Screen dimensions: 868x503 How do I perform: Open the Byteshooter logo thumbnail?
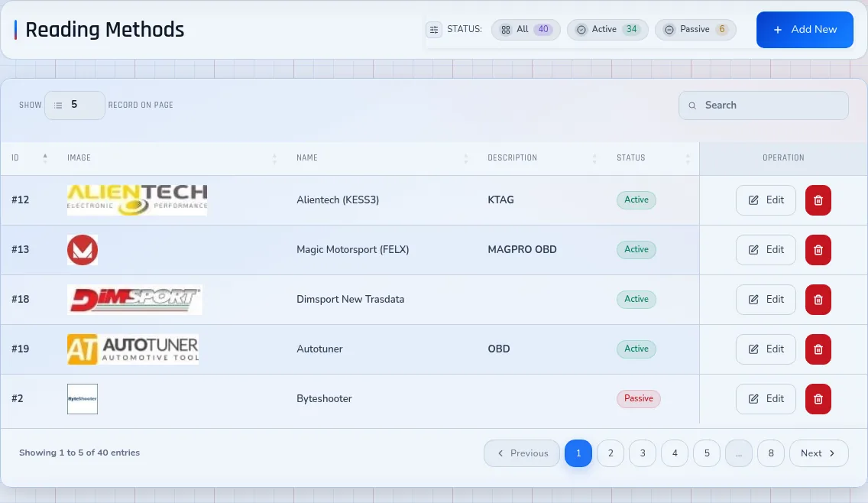tap(83, 399)
